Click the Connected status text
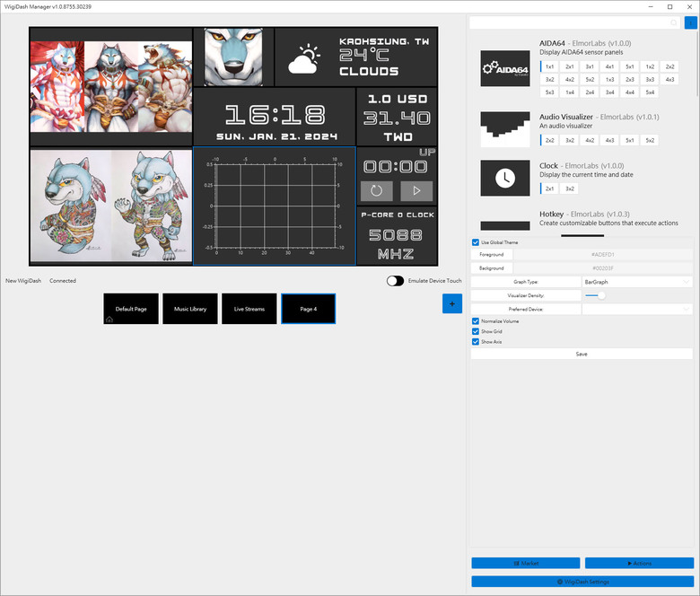 point(63,281)
